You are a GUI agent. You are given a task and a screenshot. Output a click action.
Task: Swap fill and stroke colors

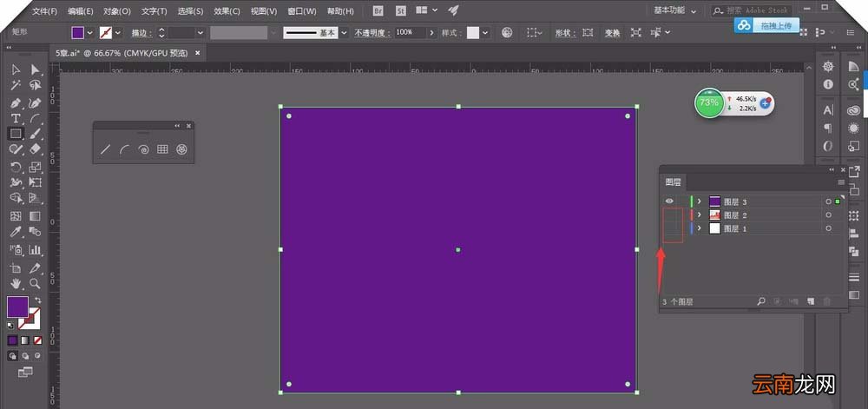37,300
